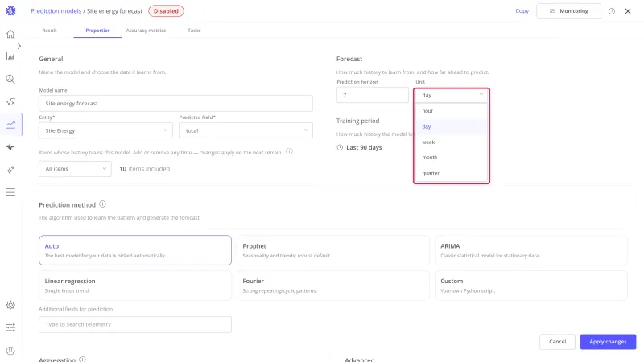The height and width of the screenshot is (362, 644).
Task: Expand the sidebar with the chevron arrow
Action: tap(19, 46)
